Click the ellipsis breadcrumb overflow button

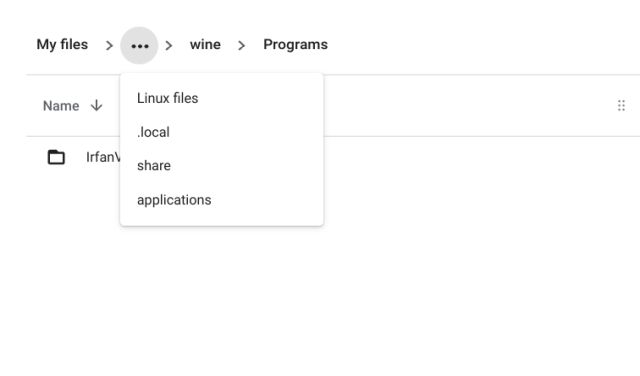tap(139, 45)
